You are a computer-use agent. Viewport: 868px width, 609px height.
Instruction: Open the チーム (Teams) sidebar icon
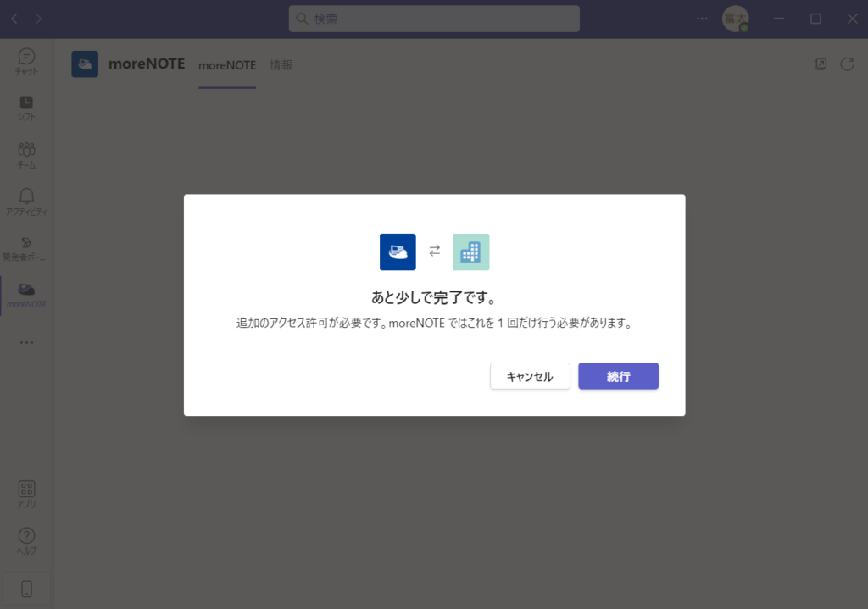(26, 156)
